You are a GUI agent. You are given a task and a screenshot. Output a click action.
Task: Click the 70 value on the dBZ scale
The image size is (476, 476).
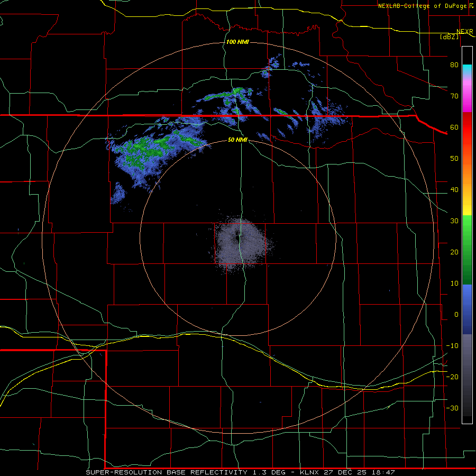tap(454, 96)
